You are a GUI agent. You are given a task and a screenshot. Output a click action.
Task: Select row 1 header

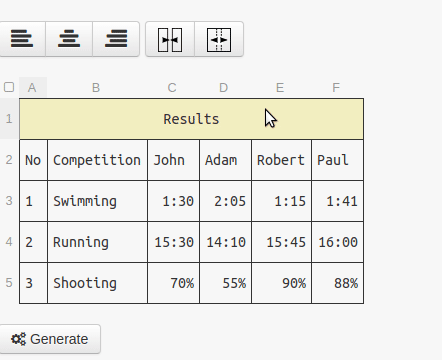tap(9, 119)
